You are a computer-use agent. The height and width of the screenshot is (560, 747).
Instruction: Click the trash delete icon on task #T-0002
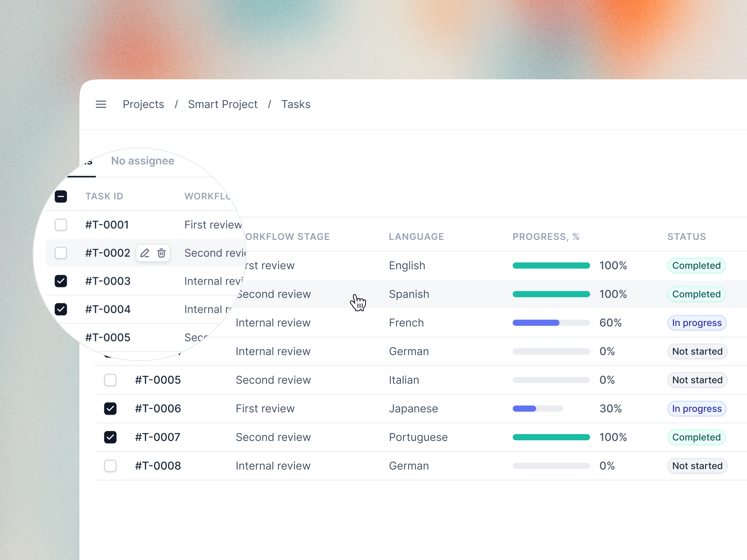coord(162,253)
